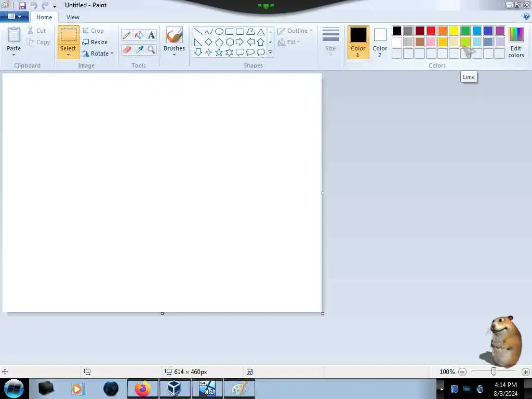
Task: Click the Resize button
Action: [x=95, y=42]
